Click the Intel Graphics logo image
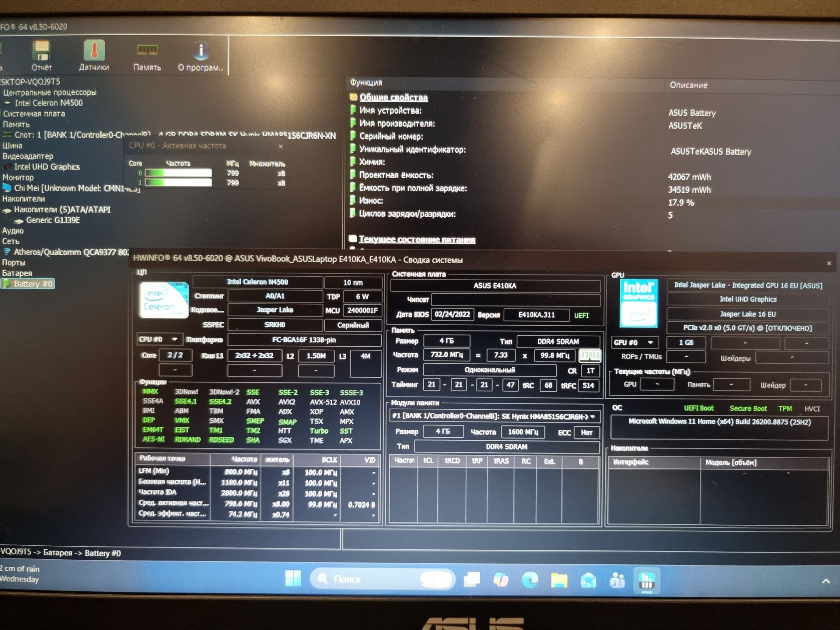840x630 pixels. tap(638, 303)
